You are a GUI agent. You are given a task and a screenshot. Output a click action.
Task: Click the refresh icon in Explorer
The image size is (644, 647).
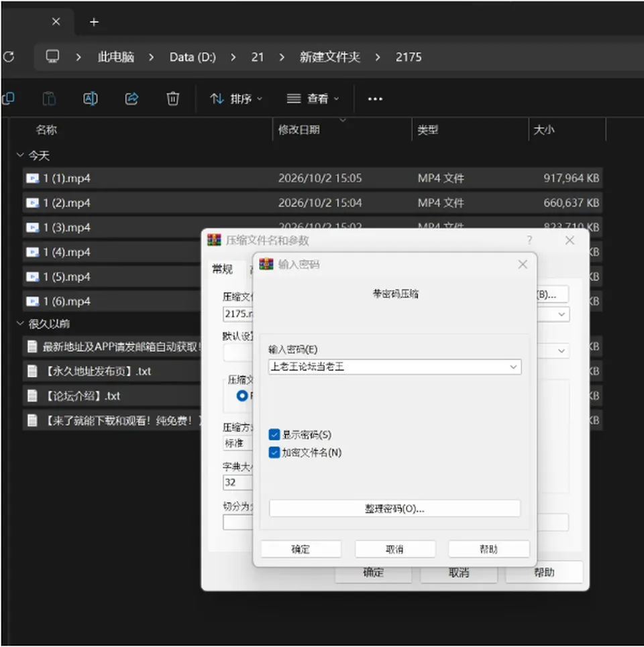[x=9, y=56]
